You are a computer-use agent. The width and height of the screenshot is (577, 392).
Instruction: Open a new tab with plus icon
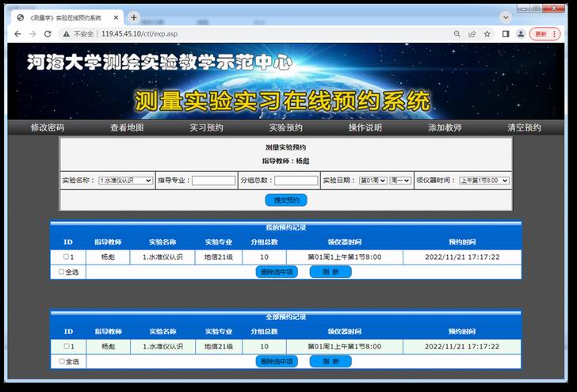click(134, 17)
